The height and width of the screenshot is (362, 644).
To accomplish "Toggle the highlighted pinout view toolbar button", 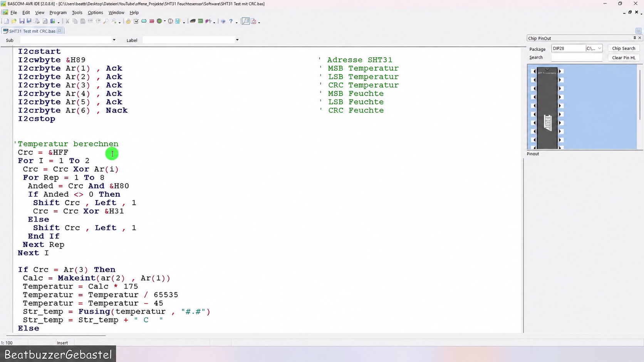I will [x=245, y=22].
